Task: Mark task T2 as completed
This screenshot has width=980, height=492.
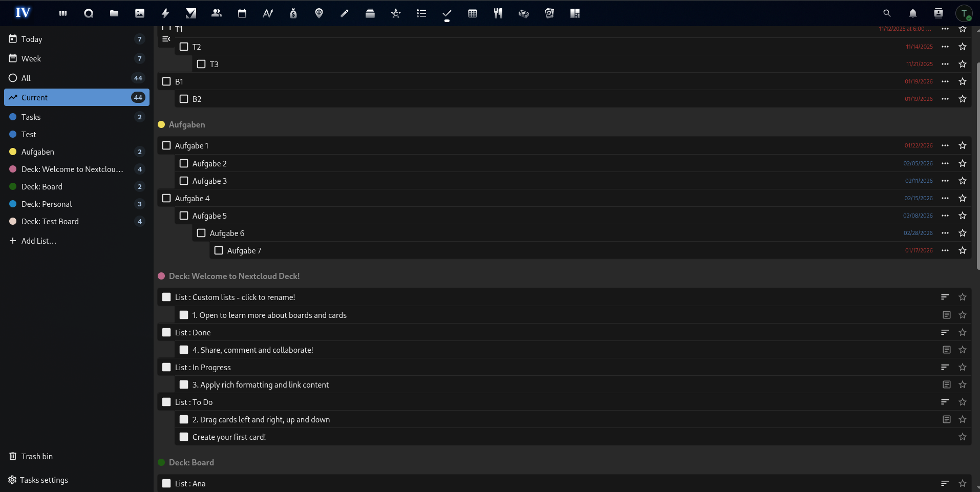Action: [x=184, y=47]
